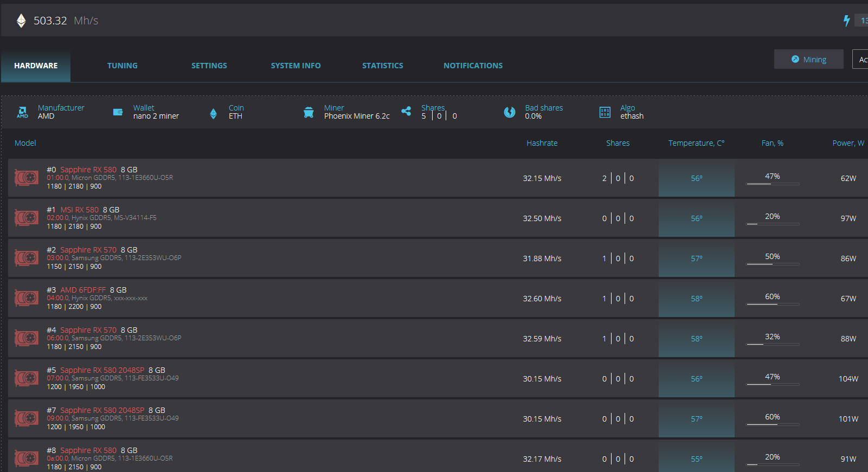Click the 1150 | 2150 | 900 clocks of GPU #2

coord(74,267)
